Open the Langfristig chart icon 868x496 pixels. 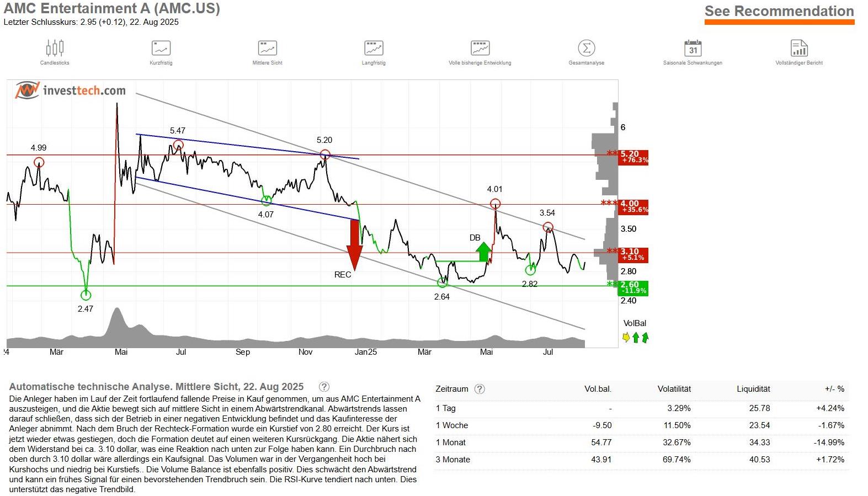pyautogui.click(x=374, y=49)
